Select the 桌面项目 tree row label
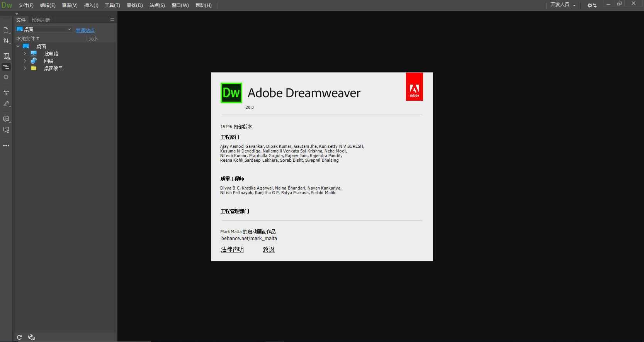The width and height of the screenshot is (644, 342). click(x=53, y=68)
